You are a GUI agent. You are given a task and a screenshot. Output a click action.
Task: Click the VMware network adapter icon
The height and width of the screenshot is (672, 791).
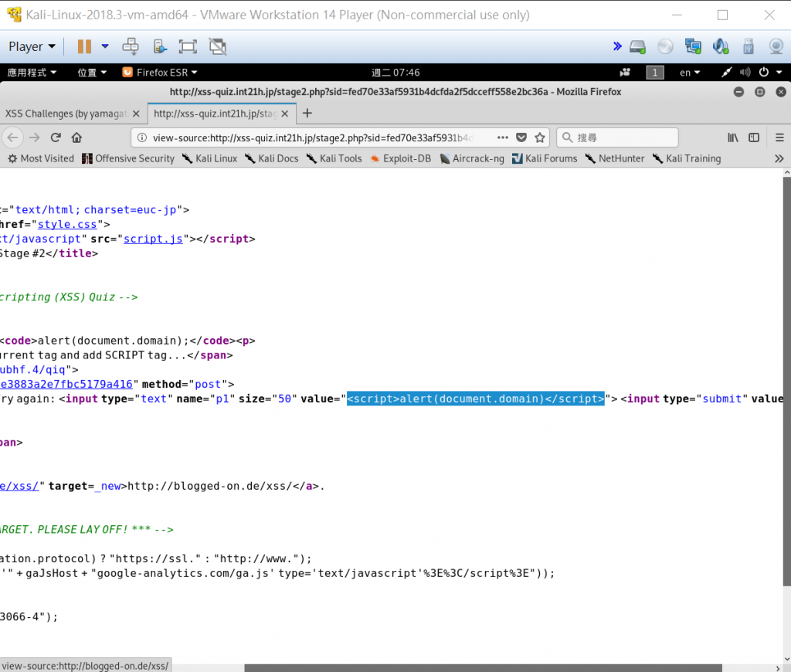(693, 46)
